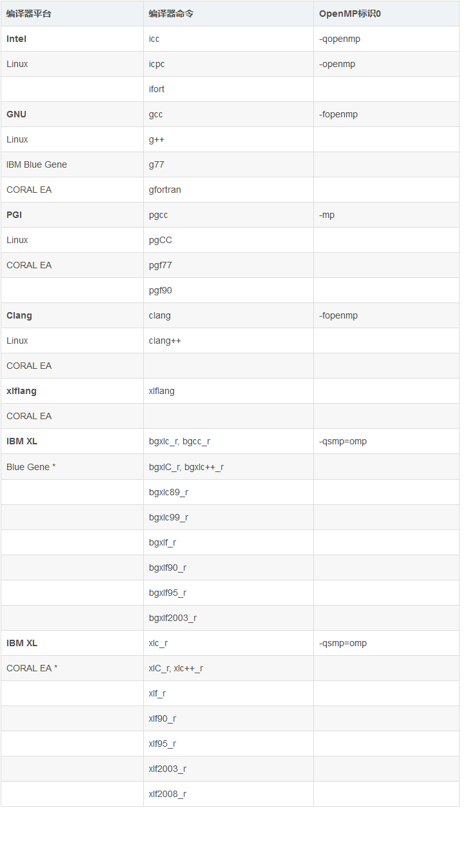Click the 编译器命令 column header

(x=171, y=14)
